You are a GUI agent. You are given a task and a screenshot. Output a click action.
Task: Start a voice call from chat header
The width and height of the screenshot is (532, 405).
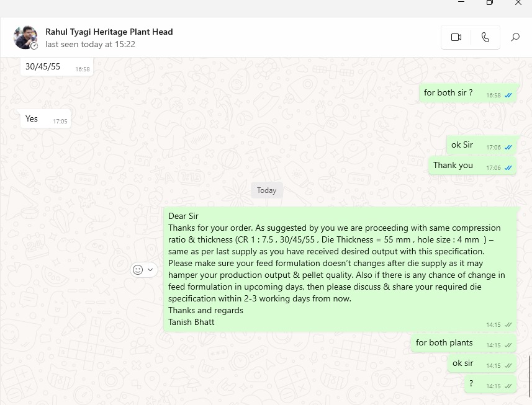pos(485,37)
